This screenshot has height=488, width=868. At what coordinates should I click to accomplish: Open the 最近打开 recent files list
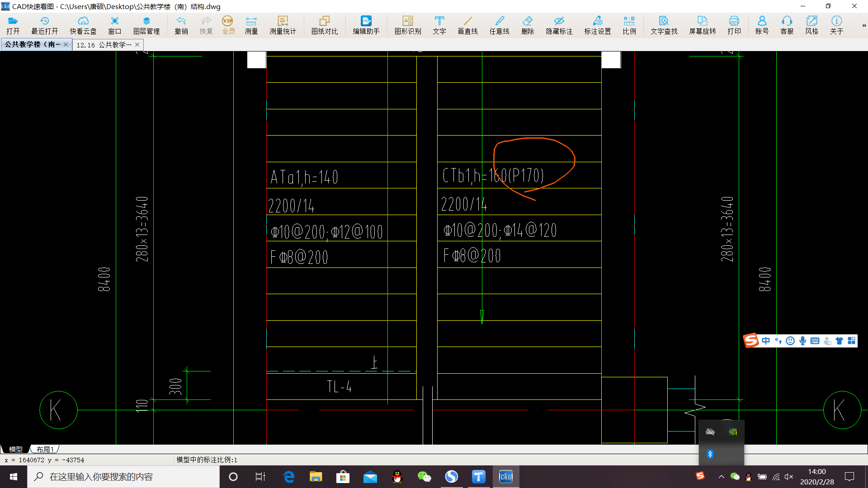45,25
